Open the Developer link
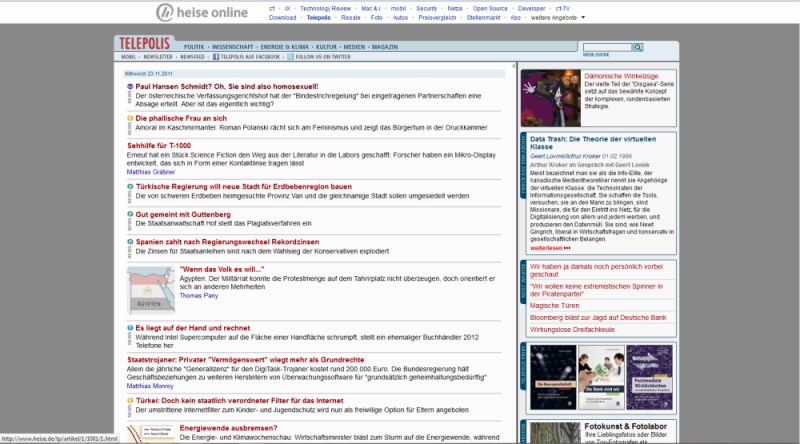Screen dimensions: 800x444 (x=531, y=9)
